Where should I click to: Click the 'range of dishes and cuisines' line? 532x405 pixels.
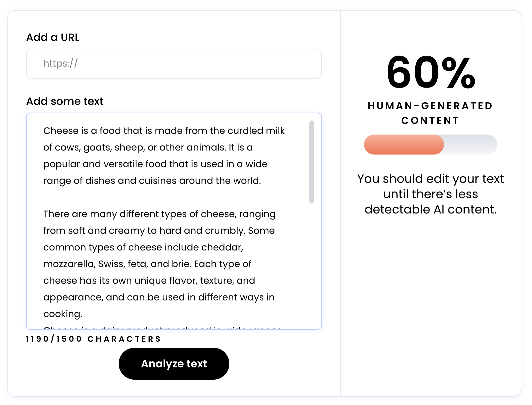tap(152, 181)
